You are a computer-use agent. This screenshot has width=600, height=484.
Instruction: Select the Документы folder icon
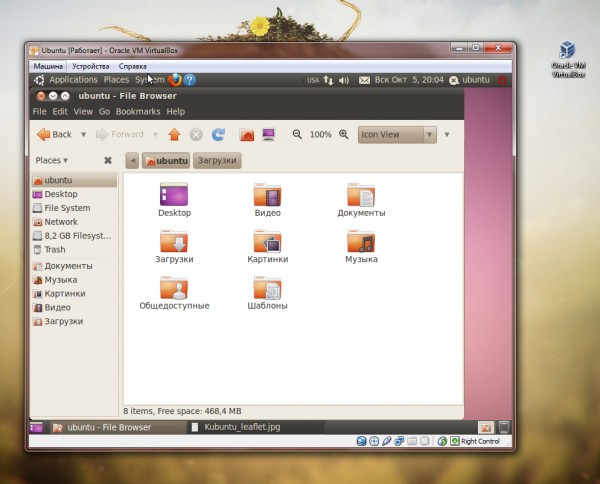361,200
